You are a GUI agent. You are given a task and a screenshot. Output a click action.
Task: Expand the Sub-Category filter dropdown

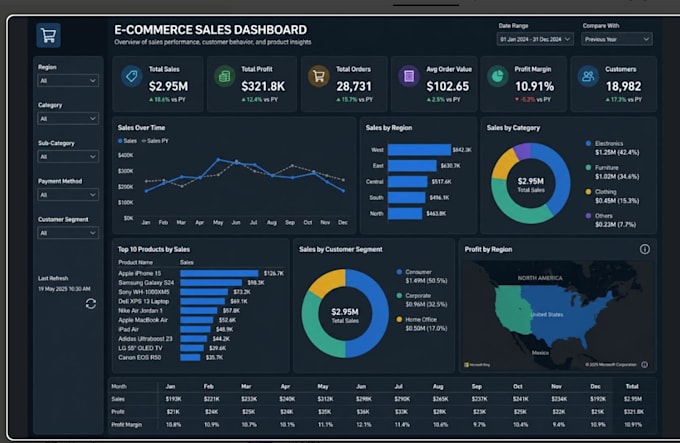68,156
